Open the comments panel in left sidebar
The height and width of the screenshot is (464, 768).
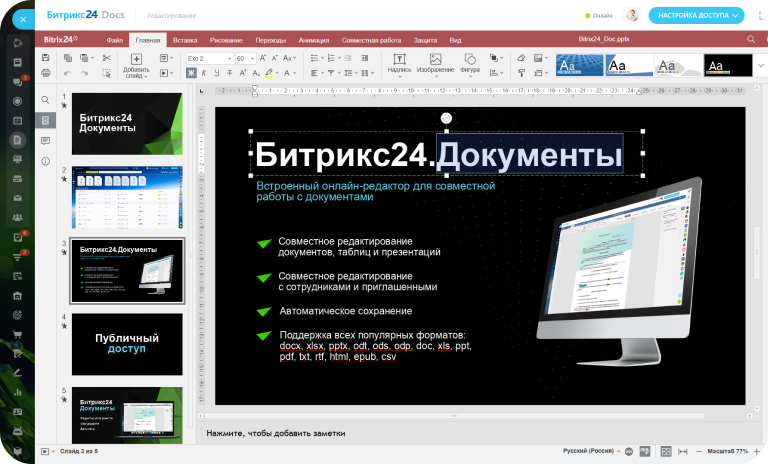click(x=45, y=141)
